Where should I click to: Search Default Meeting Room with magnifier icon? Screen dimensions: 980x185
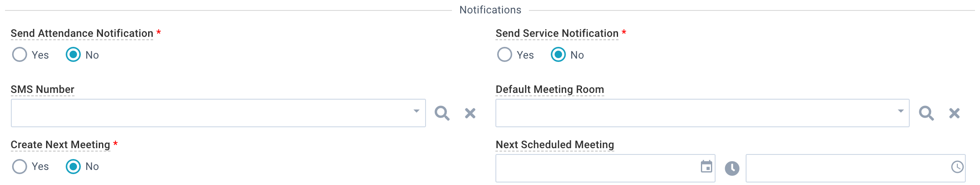pyautogui.click(x=926, y=113)
